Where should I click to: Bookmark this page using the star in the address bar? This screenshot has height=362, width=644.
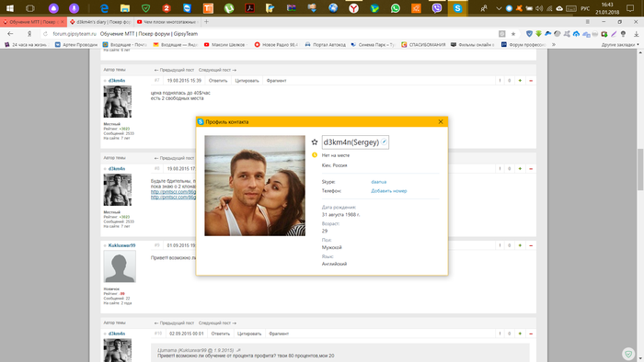(513, 34)
